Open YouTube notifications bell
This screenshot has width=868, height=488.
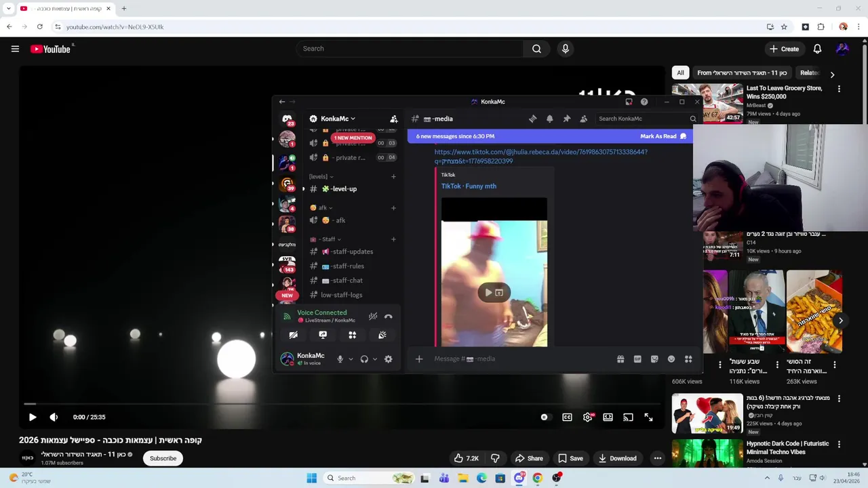tap(817, 49)
